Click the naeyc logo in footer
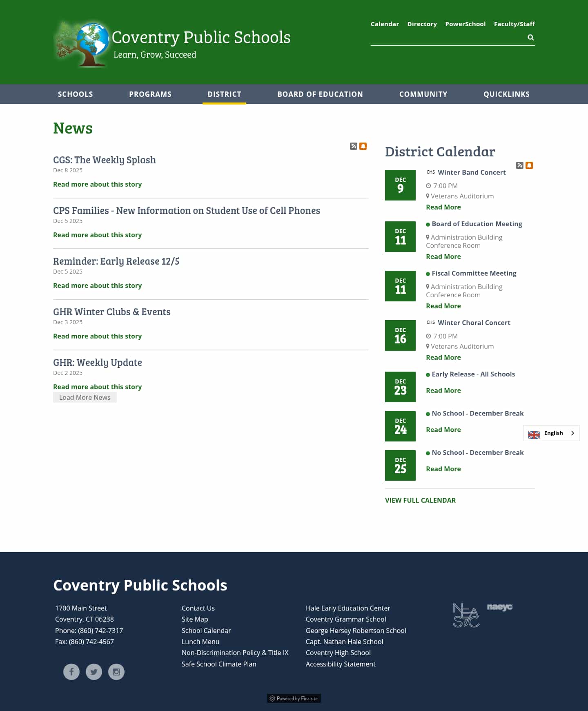This screenshot has height=711, width=588. coord(500,607)
